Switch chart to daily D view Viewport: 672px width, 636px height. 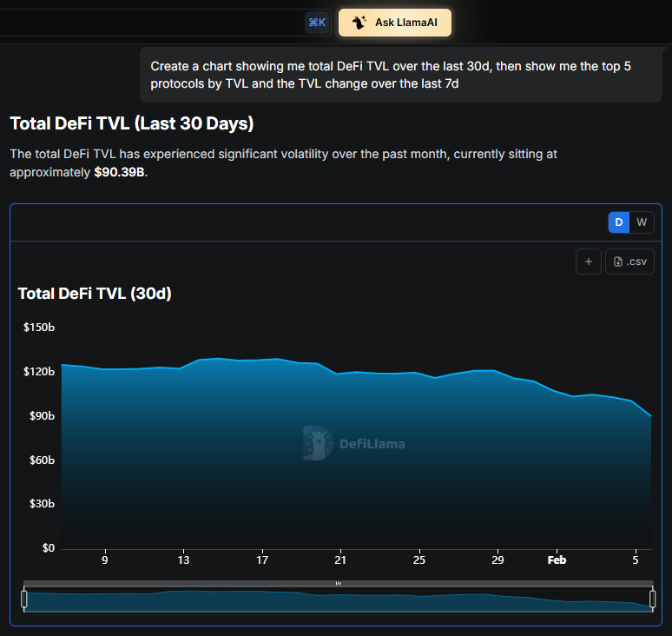click(x=619, y=222)
